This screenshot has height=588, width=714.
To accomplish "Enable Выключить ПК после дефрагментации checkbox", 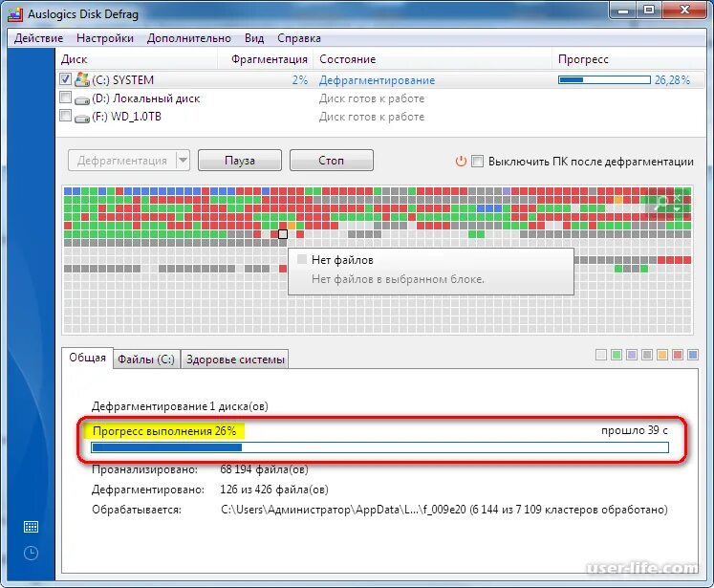I will pyautogui.click(x=477, y=161).
